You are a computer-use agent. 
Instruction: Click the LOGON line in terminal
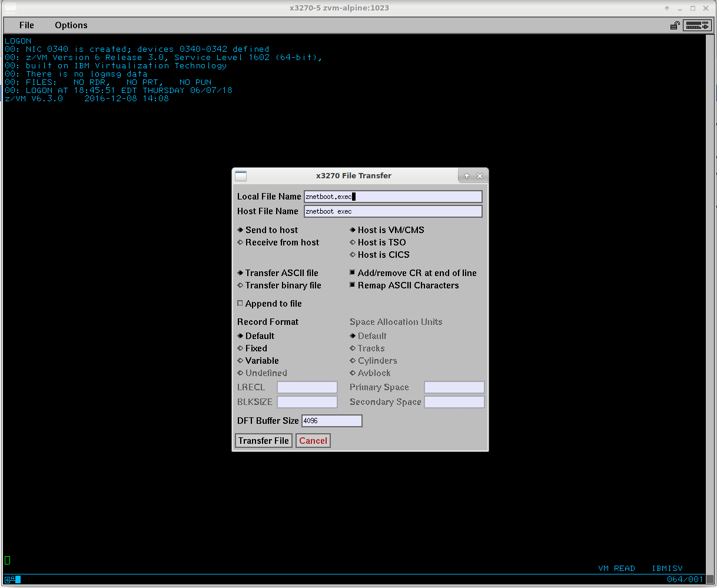tap(18, 41)
